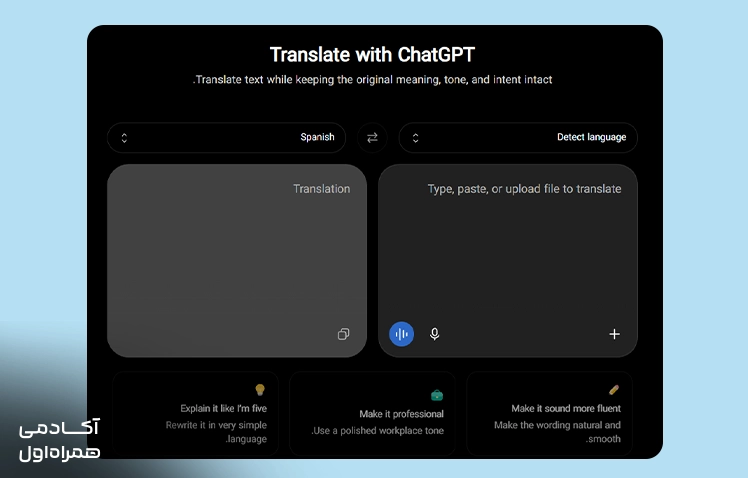The image size is (748, 478).
Task: Click the Translation output panel
Action: [237, 260]
